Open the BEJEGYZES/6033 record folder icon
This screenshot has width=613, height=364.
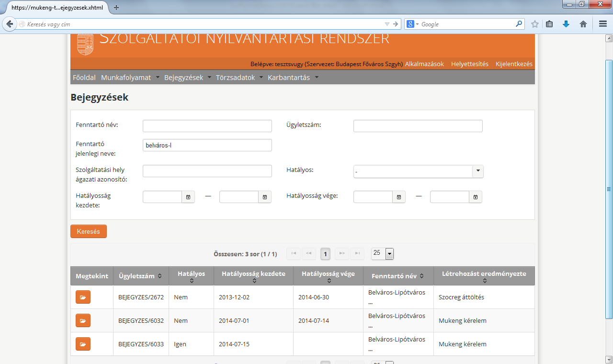(x=83, y=344)
